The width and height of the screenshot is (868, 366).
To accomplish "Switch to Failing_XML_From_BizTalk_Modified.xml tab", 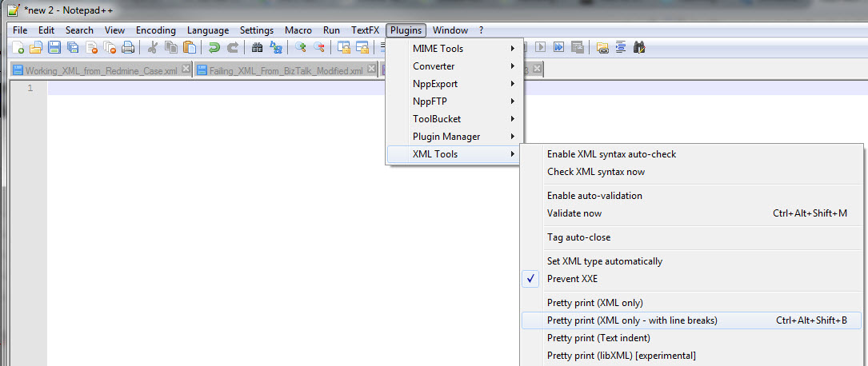I will (x=286, y=70).
